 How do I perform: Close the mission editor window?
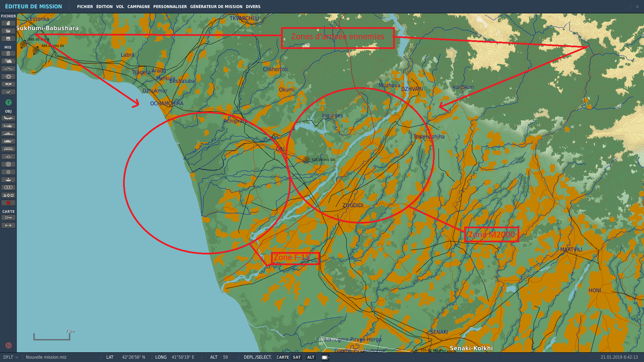[x=637, y=7]
